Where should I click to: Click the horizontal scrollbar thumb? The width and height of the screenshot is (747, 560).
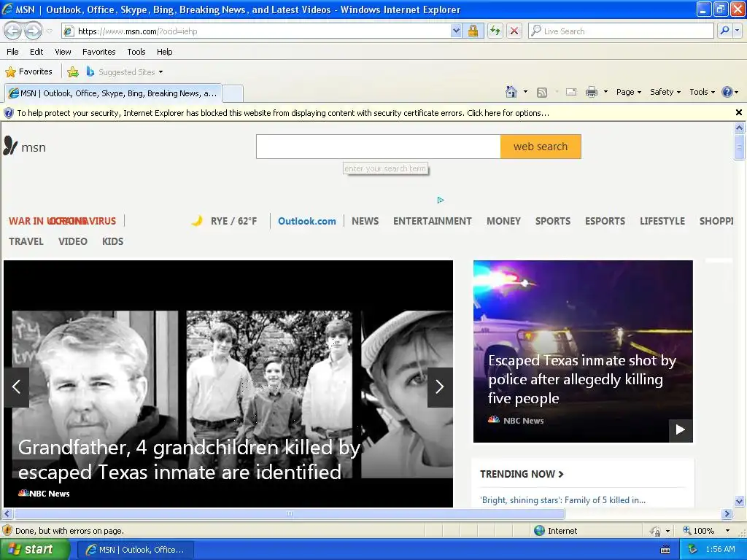[x=289, y=514]
